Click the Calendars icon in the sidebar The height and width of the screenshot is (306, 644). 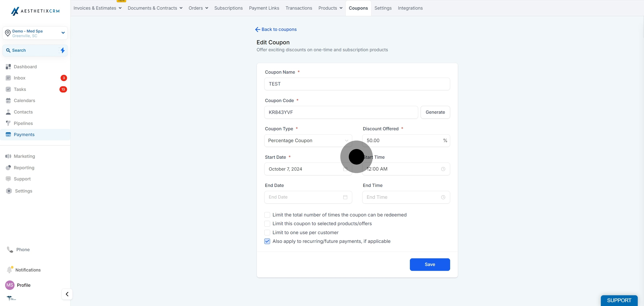[8, 101]
